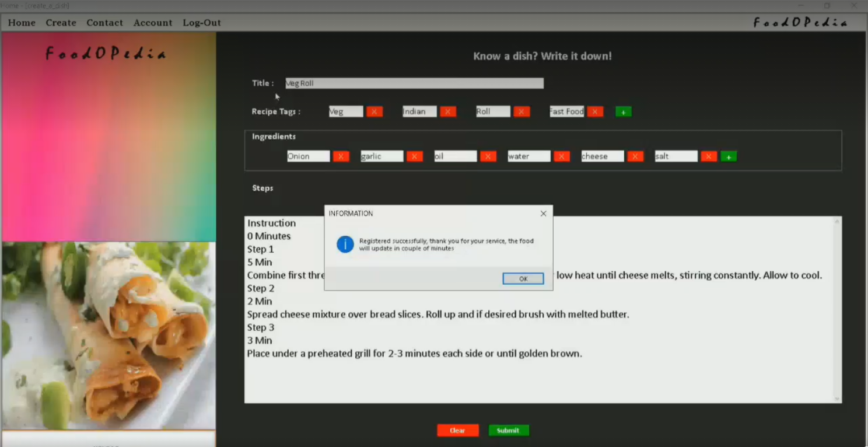
Task: Remove the Fast Food tag
Action: pyautogui.click(x=595, y=111)
